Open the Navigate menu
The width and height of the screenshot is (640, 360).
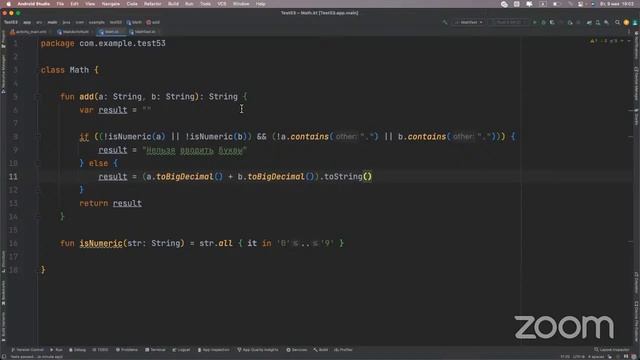[111, 4]
